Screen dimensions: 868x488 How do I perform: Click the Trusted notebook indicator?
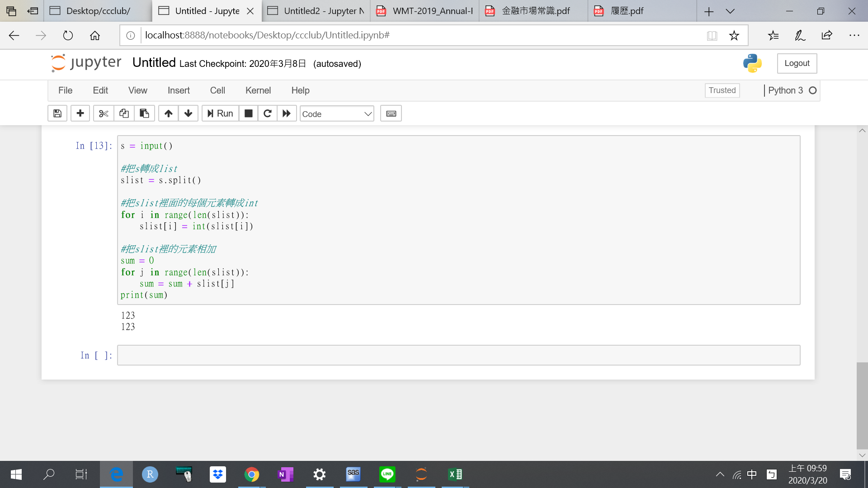pyautogui.click(x=722, y=90)
